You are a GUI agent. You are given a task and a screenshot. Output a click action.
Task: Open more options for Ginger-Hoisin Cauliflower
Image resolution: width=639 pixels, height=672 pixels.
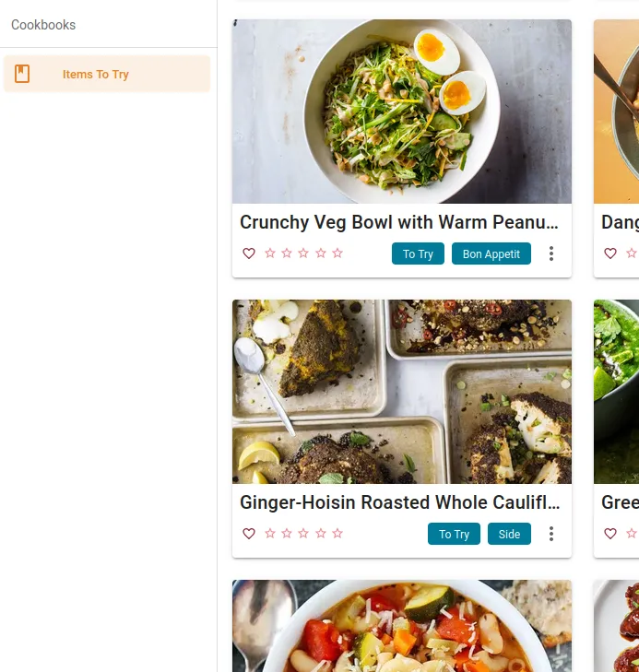[x=551, y=534]
